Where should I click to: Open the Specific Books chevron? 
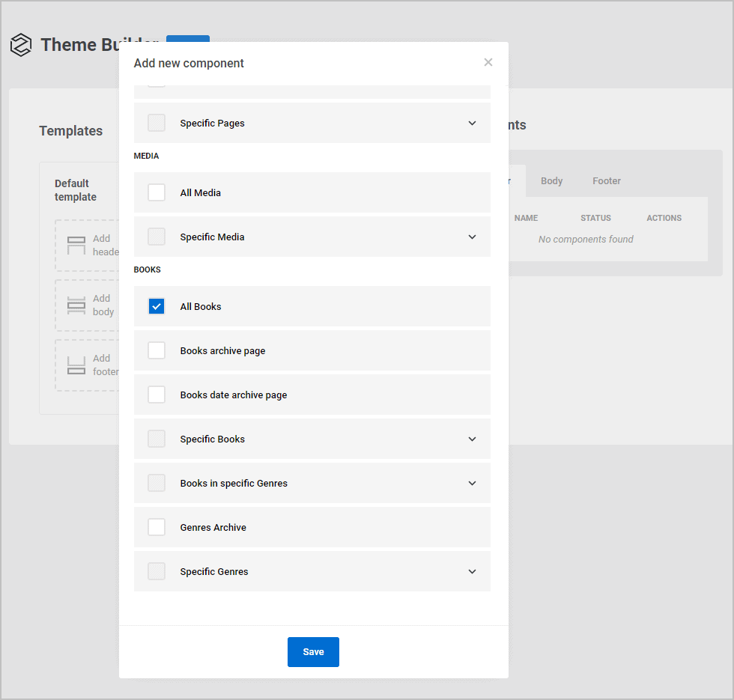[x=472, y=439]
